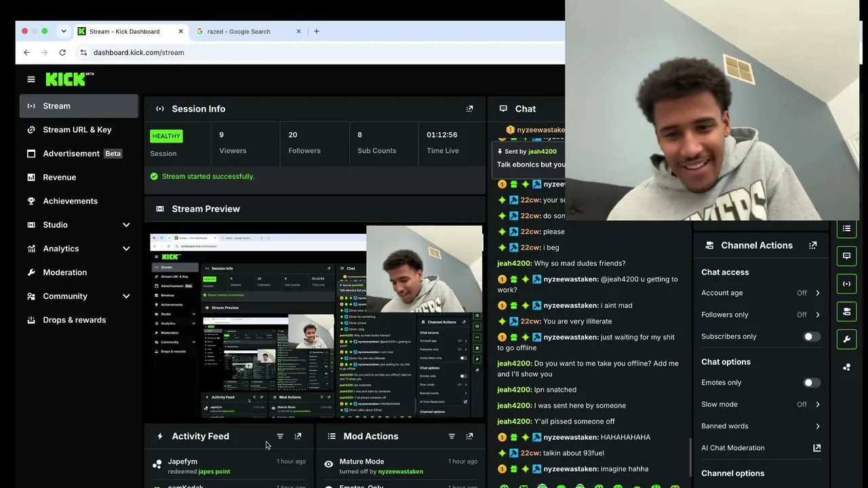
Task: Go back in the browser
Action: coord(27,52)
